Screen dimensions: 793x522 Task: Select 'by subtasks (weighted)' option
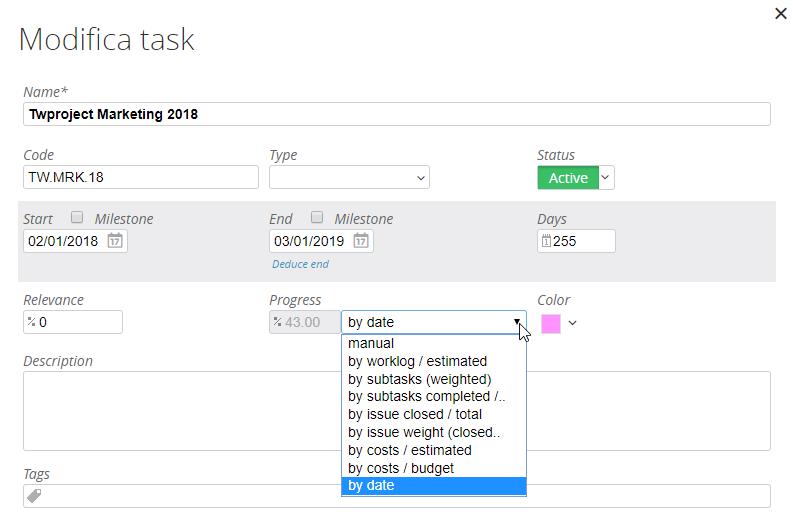[419, 379]
